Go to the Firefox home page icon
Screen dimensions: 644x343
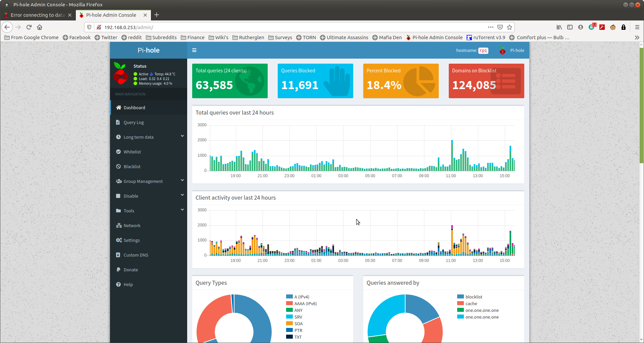pyautogui.click(x=40, y=27)
